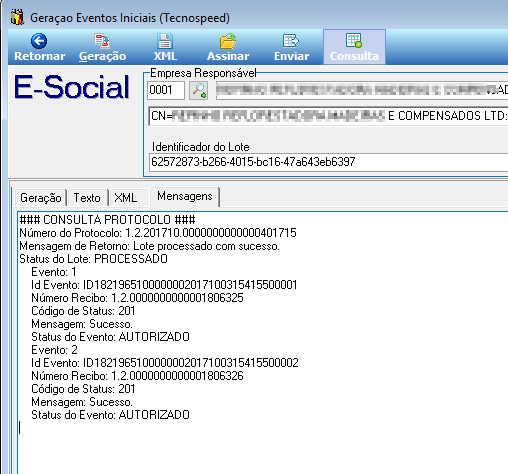Click the blurred company name field

coord(362,90)
